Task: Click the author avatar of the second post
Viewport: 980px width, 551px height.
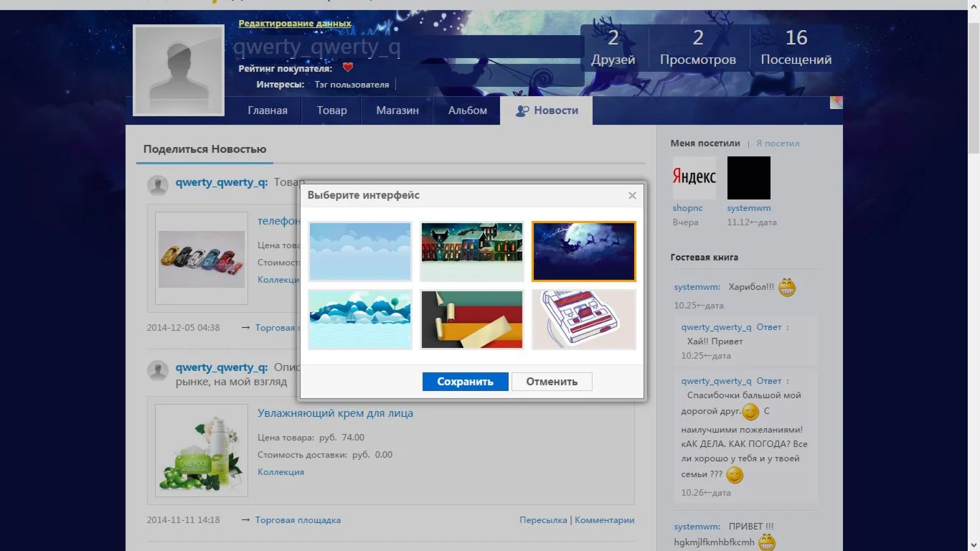Action: (158, 371)
